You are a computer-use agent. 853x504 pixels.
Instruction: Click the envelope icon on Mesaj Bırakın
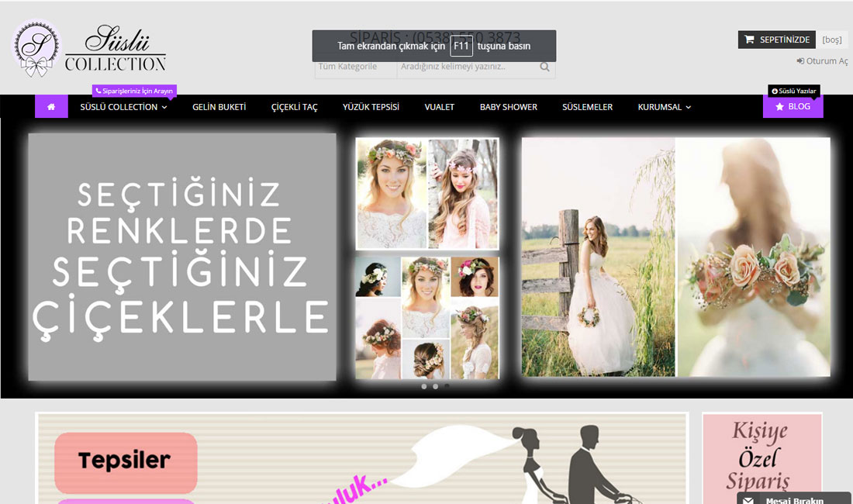[748, 500]
